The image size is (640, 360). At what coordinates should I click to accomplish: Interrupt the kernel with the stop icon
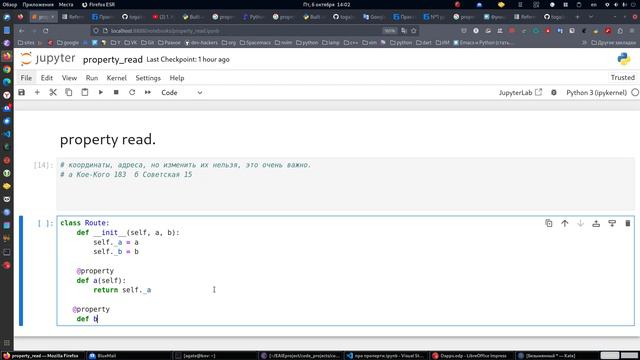tap(116, 93)
